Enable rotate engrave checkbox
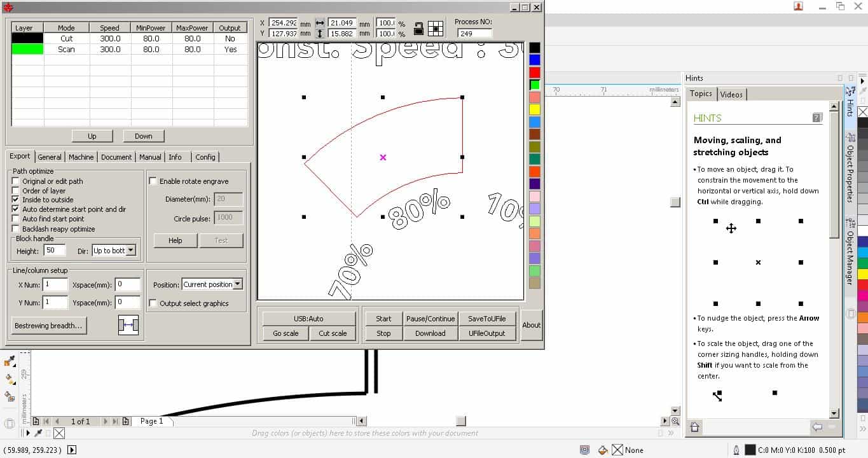 (153, 181)
